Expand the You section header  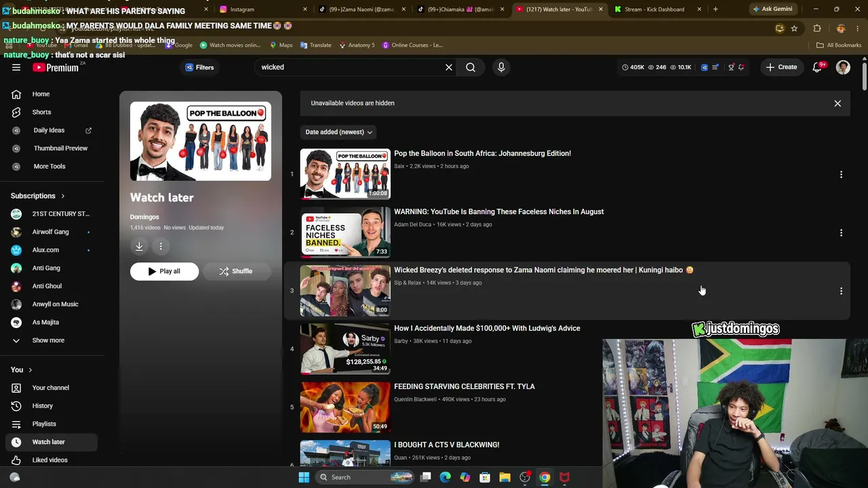point(22,369)
